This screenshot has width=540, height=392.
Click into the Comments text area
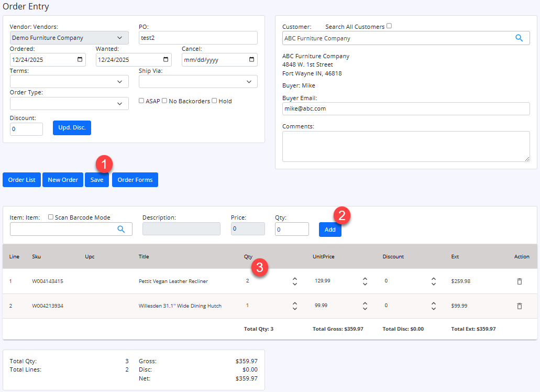click(406, 146)
